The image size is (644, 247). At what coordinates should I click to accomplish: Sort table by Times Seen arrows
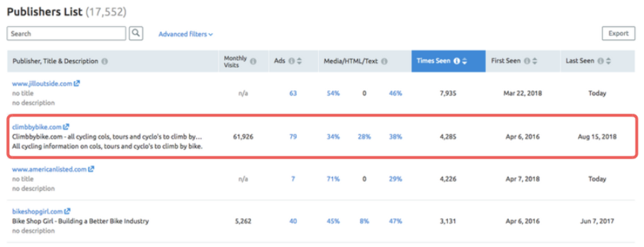pos(464,61)
